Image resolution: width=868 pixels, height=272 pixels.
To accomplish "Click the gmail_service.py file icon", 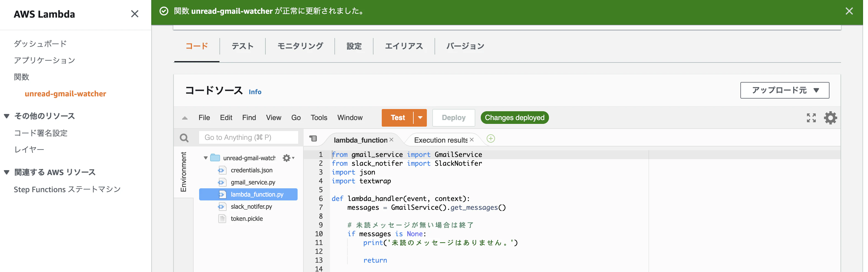I will (x=221, y=182).
